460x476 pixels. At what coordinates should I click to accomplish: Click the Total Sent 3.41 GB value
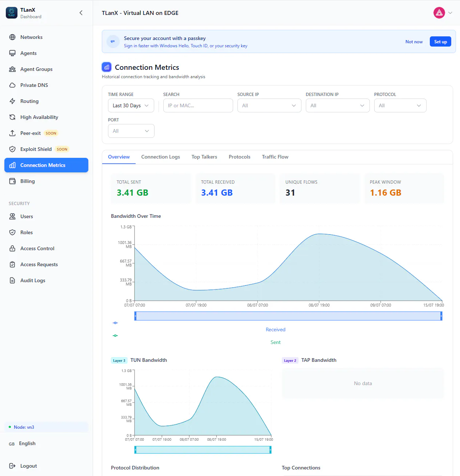[132, 193]
